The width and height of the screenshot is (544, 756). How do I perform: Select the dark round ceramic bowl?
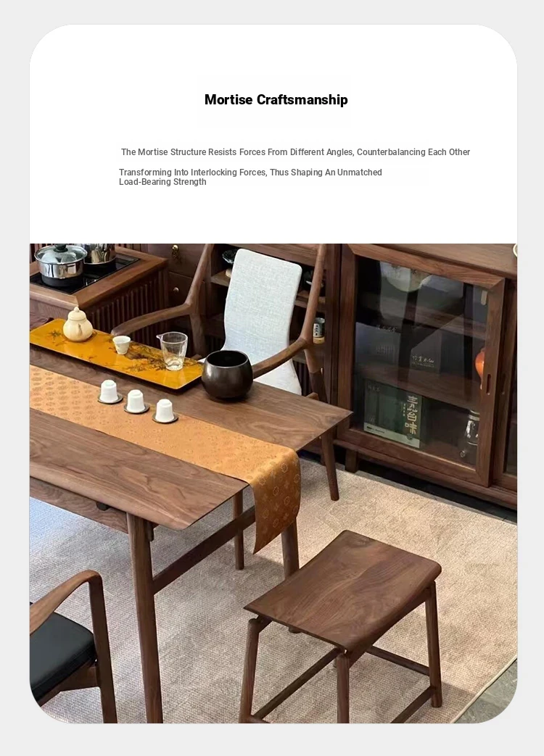(226, 374)
